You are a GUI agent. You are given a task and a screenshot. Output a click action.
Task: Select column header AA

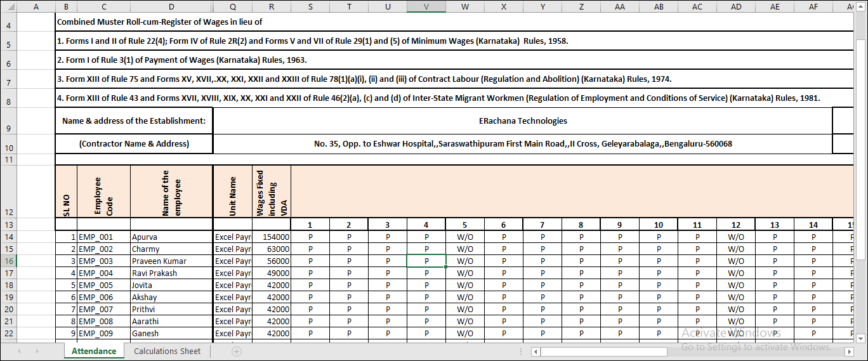tap(620, 6)
